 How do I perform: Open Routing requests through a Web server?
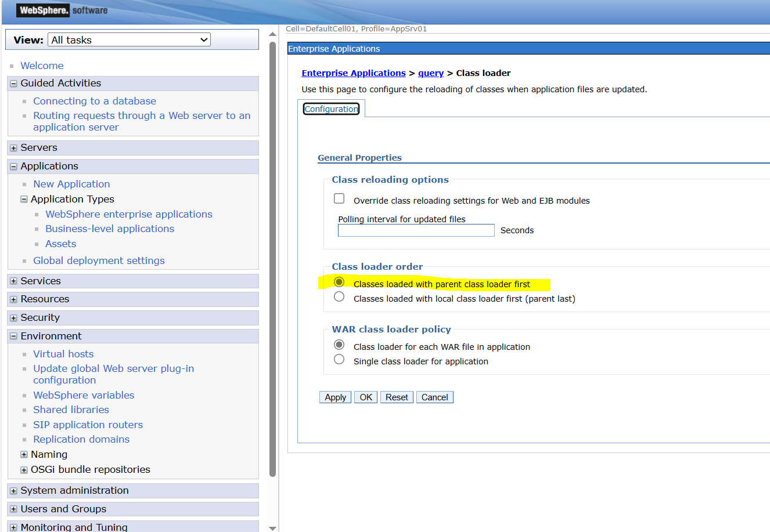142,121
